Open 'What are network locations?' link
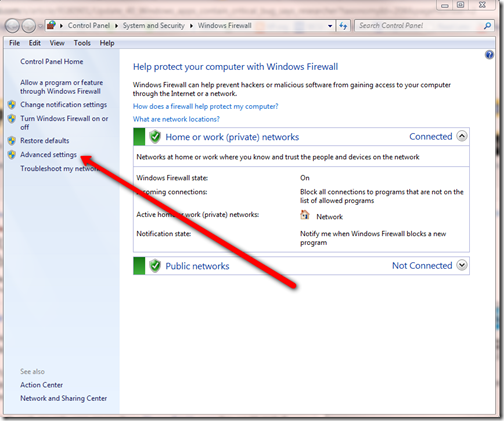 (x=176, y=119)
